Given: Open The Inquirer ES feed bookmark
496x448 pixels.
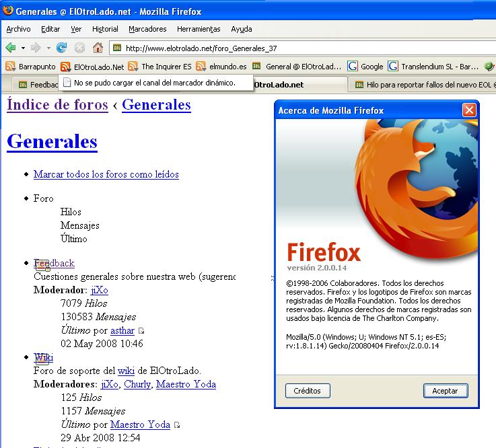Looking at the screenshot, I should pyautogui.click(x=160, y=67).
